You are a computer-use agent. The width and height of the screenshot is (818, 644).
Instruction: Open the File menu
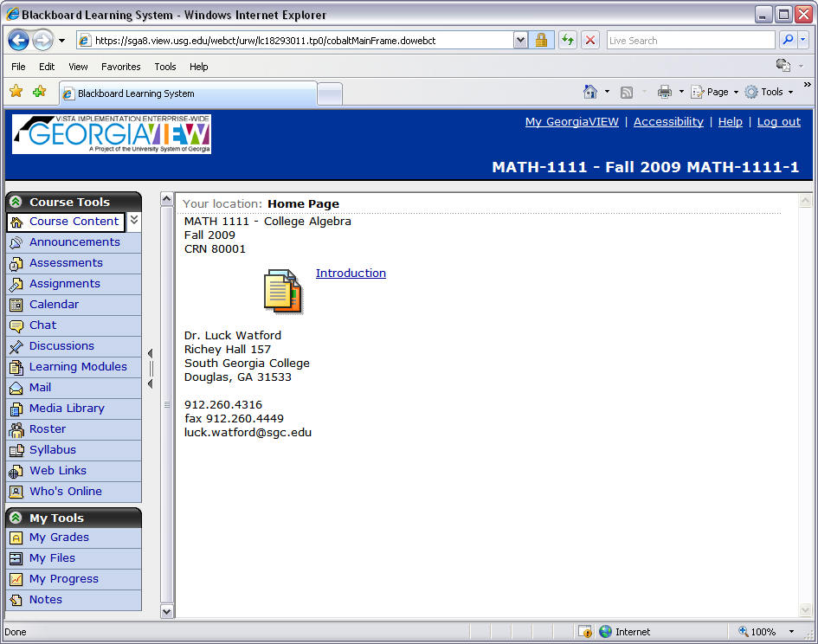tap(18, 67)
